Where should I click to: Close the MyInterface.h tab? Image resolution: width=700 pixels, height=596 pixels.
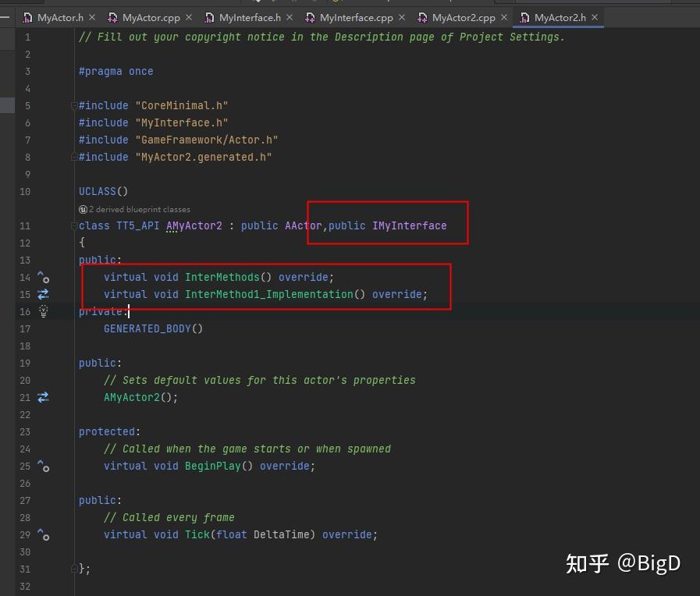click(x=290, y=17)
